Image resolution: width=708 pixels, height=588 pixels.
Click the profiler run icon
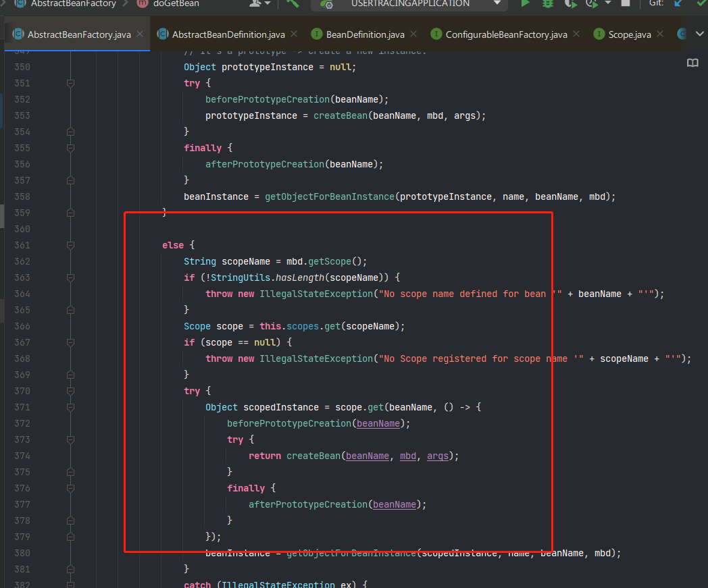coord(592,3)
